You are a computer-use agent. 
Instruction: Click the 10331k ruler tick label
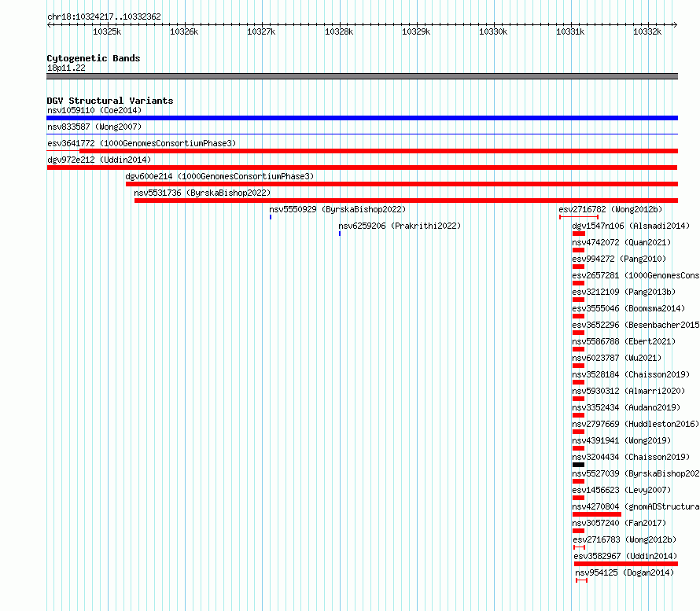pos(570,31)
